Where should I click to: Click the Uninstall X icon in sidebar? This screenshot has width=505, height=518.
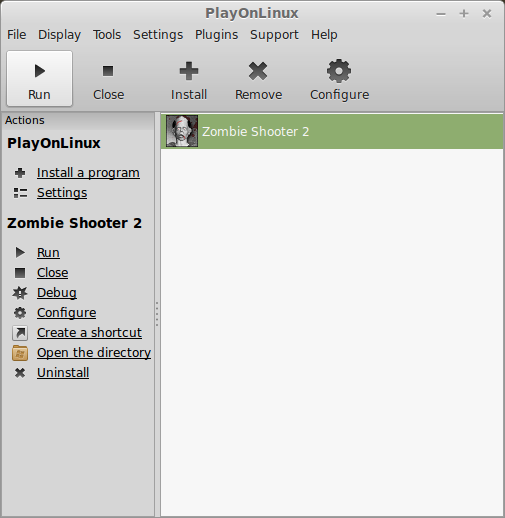point(20,373)
